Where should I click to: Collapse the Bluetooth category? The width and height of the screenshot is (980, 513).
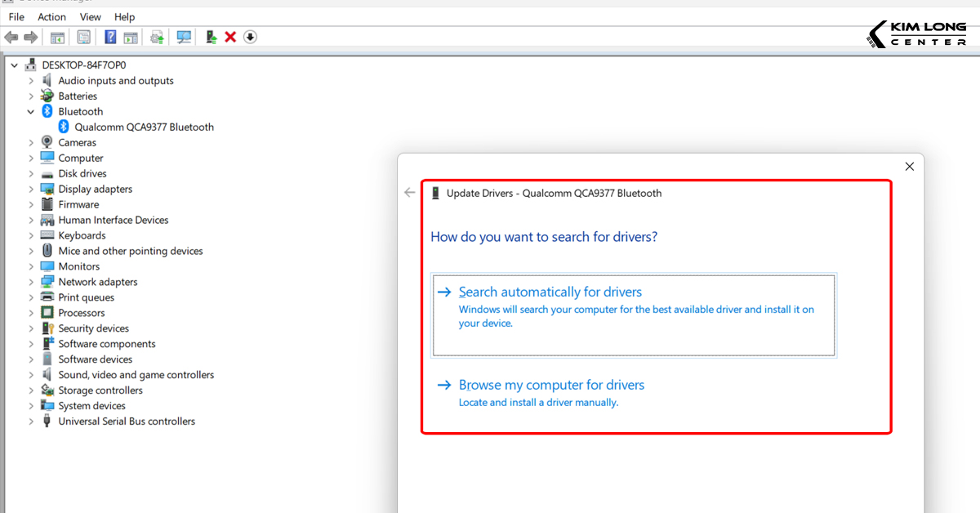[31, 112]
